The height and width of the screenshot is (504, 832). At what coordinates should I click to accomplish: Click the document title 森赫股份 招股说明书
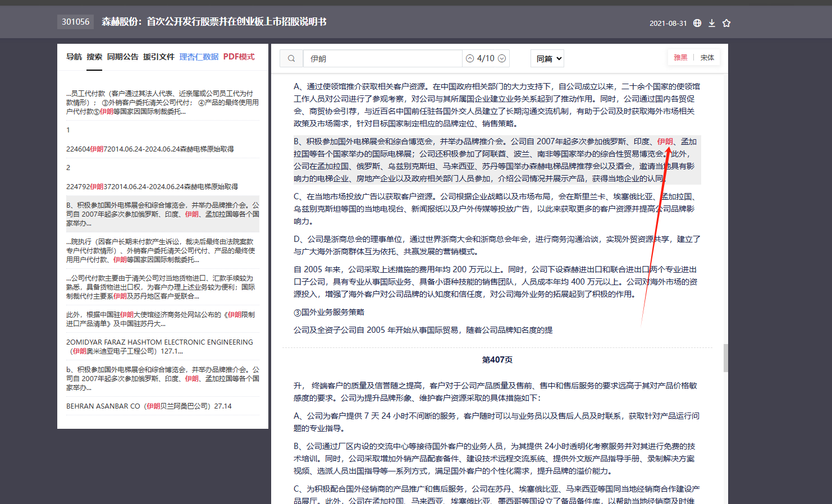214,22
